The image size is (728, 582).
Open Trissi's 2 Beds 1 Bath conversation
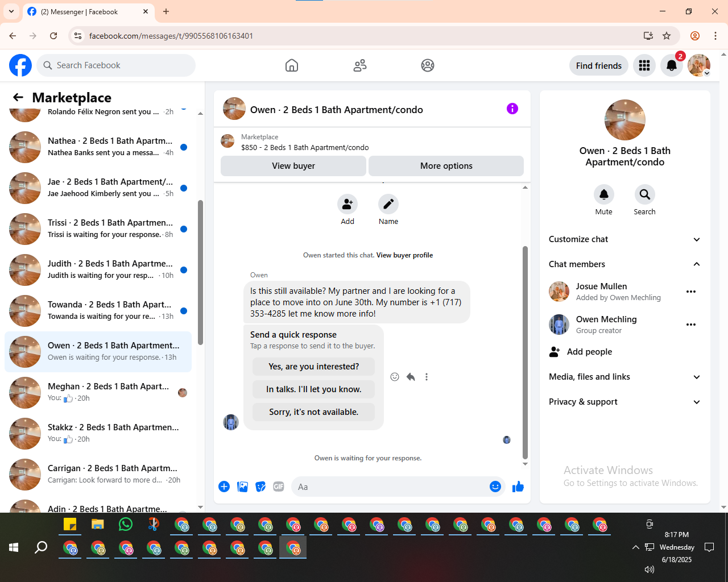pos(98,229)
